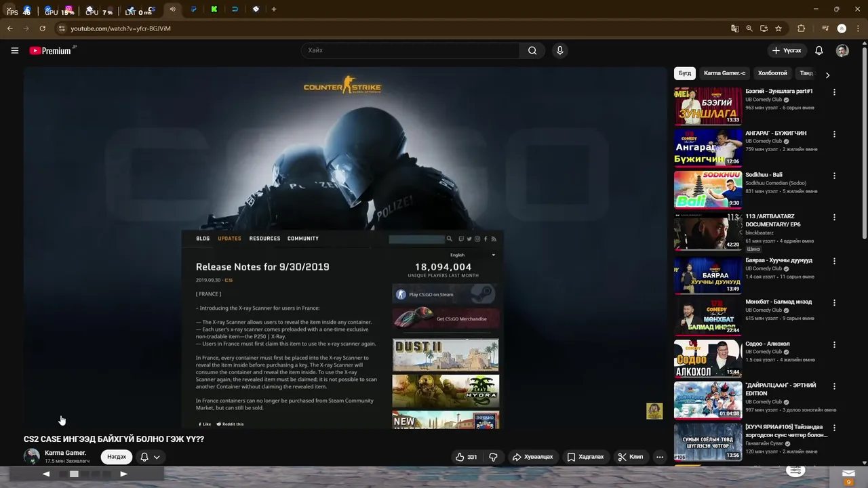Click the Хуваалцах share button
The image size is (868, 488).
point(532,457)
